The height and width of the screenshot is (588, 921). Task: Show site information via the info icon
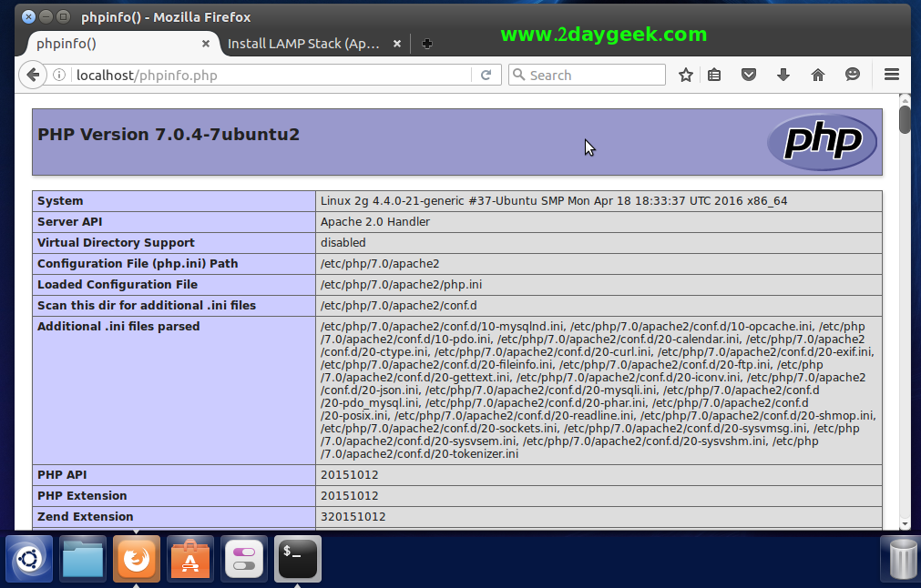tap(59, 76)
